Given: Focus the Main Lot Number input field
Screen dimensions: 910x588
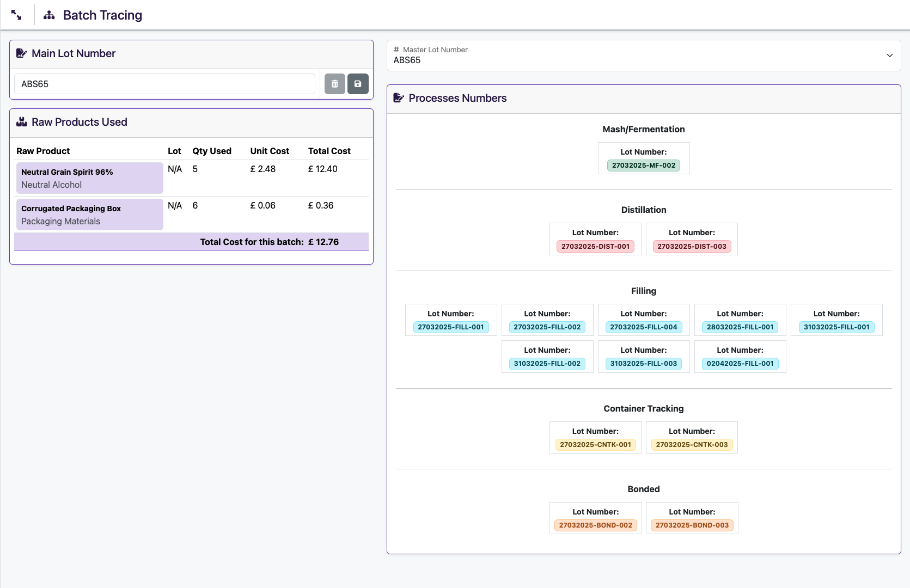Looking at the screenshot, I should [165, 84].
